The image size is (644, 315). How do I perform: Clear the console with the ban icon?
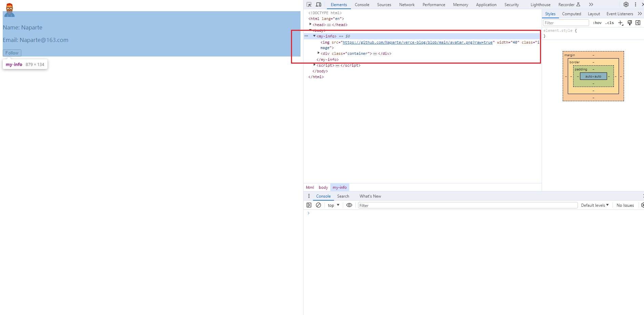point(318,205)
